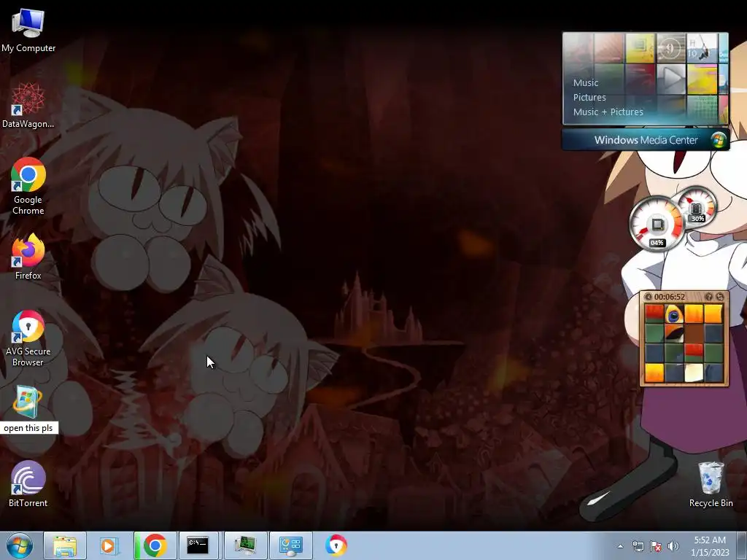
Task: Open the green system monitor taskbar item
Action: pyautogui.click(x=245, y=545)
